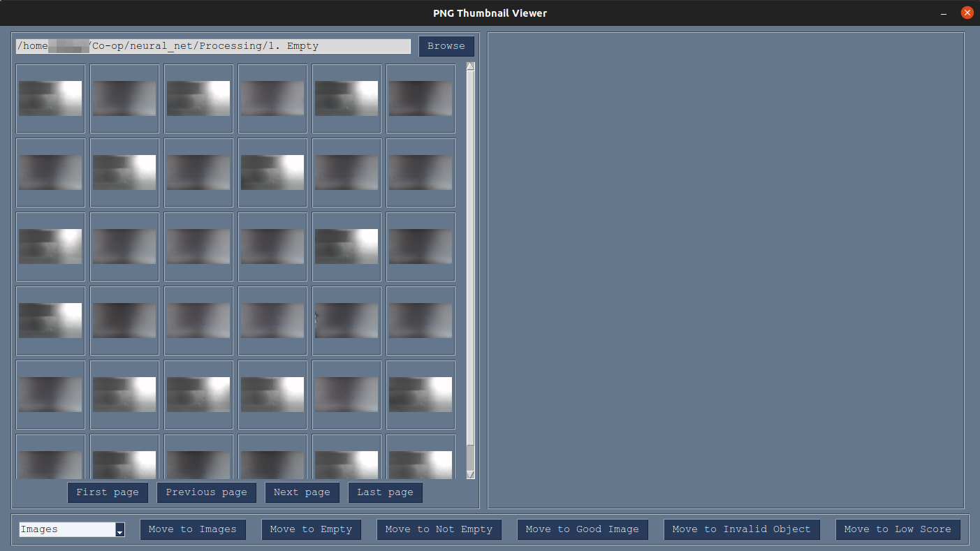Click Move to Low Score action button
Image resolution: width=980 pixels, height=551 pixels.
[x=898, y=529]
